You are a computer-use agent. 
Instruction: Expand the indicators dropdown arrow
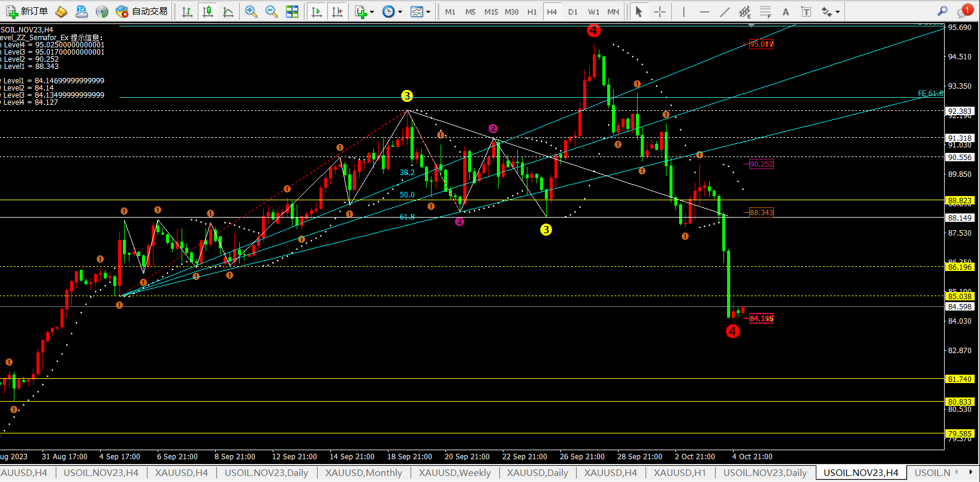372,12
